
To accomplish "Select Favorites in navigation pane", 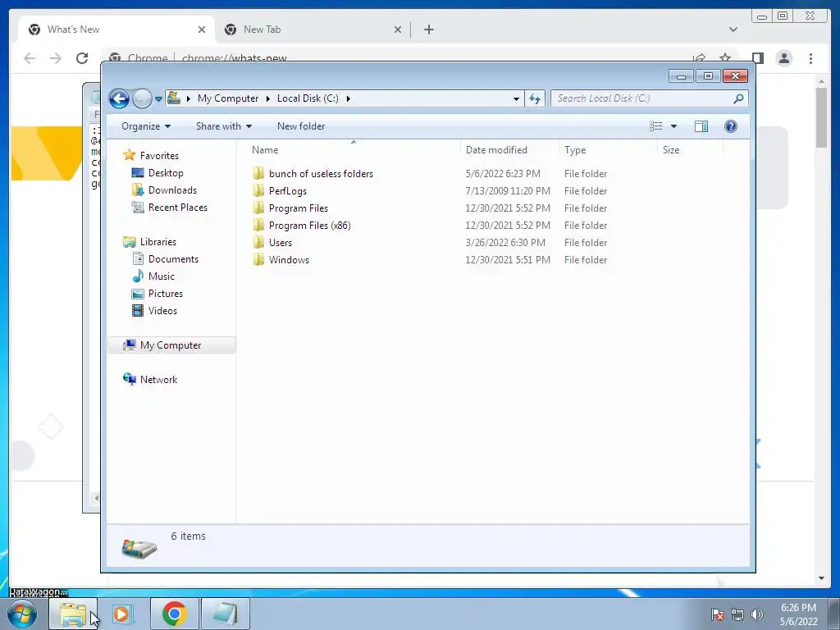I will pos(159,155).
